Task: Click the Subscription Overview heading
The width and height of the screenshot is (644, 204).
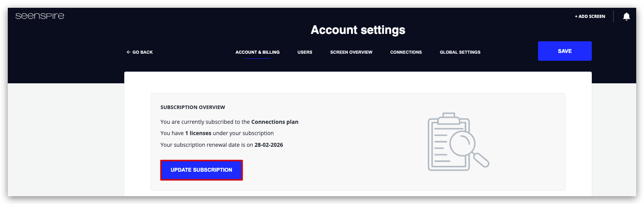Action: [193, 107]
